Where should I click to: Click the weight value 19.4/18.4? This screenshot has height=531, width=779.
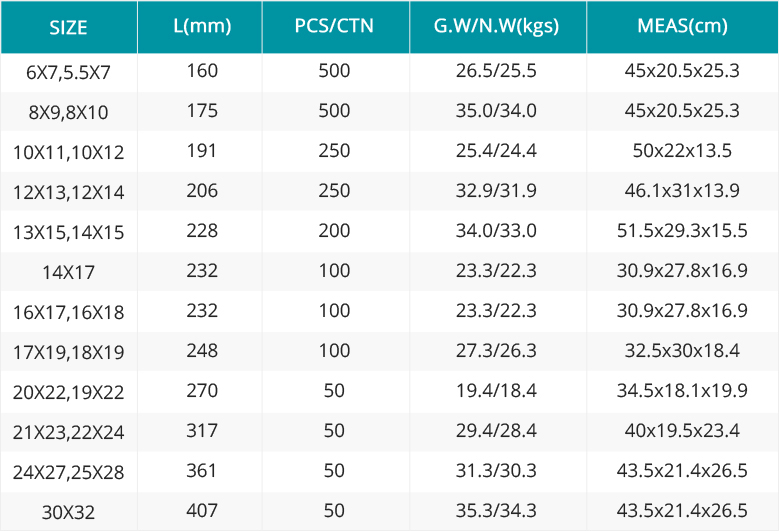496,390
